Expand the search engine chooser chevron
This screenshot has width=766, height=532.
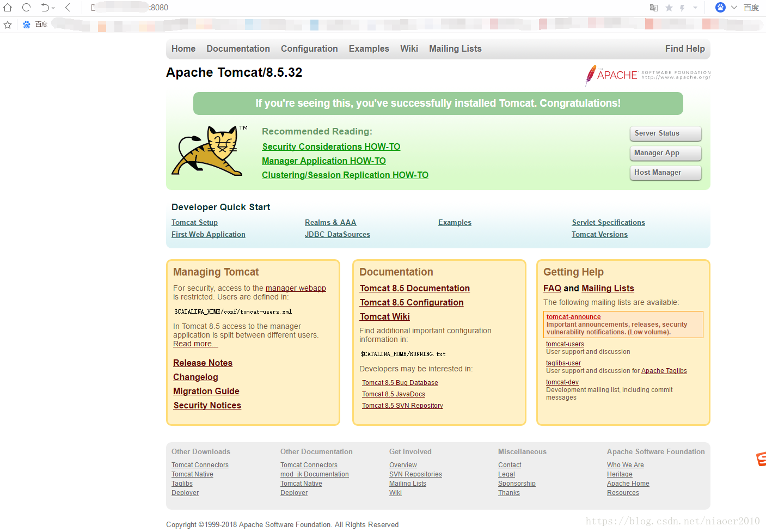pyautogui.click(x=734, y=8)
